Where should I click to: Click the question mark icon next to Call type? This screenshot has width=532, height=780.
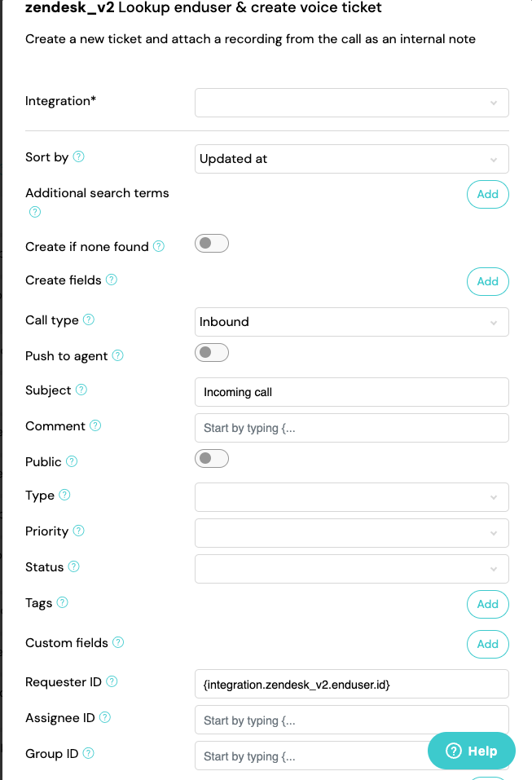89,319
